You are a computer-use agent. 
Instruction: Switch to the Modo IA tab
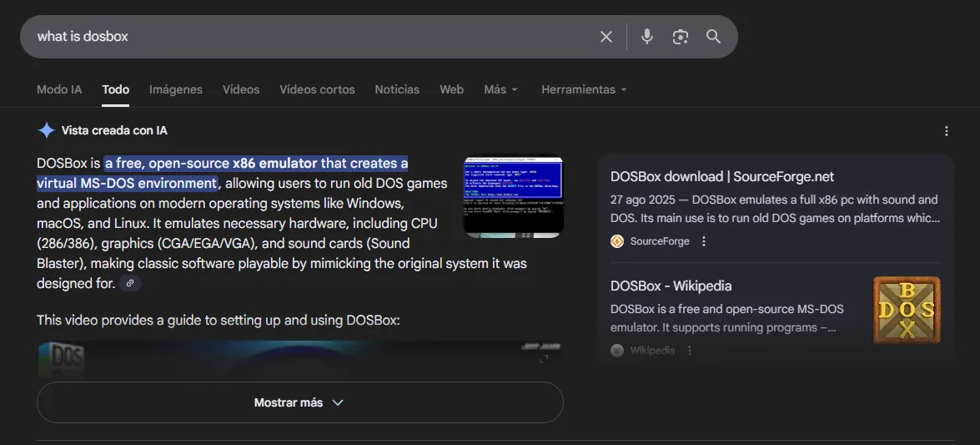point(59,89)
